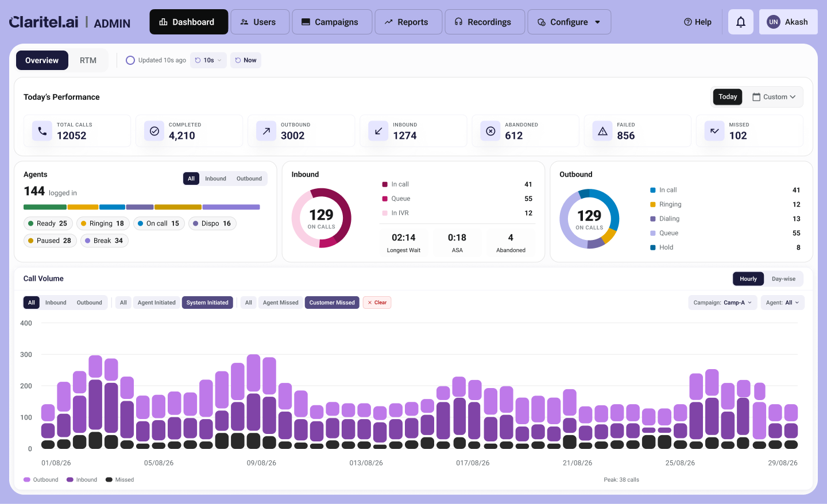Viewport: 827px width, 504px height.
Task: Open the notifications bell
Action: pyautogui.click(x=741, y=22)
